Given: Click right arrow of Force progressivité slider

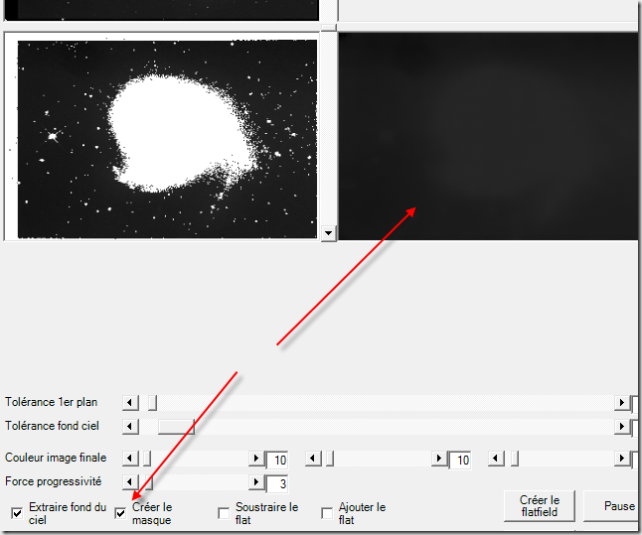Looking at the screenshot, I should tap(257, 483).
